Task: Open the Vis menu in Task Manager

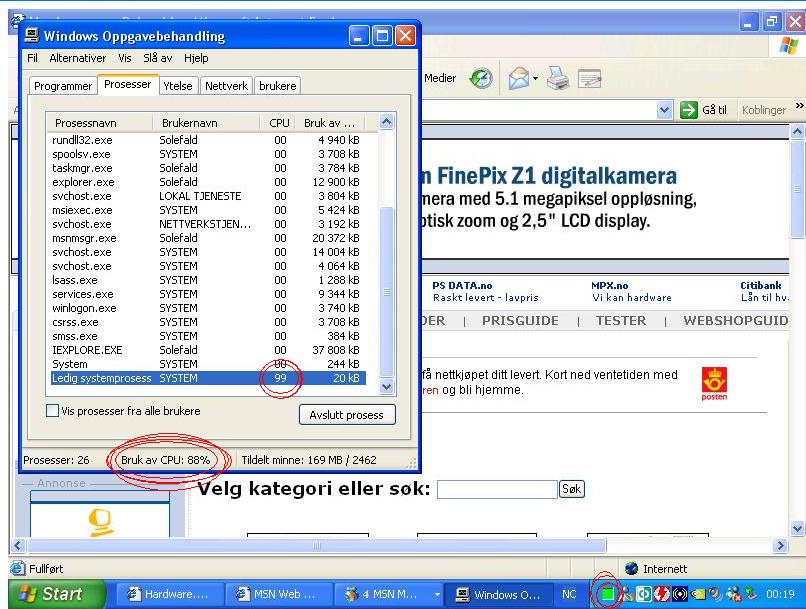Action: click(x=125, y=58)
